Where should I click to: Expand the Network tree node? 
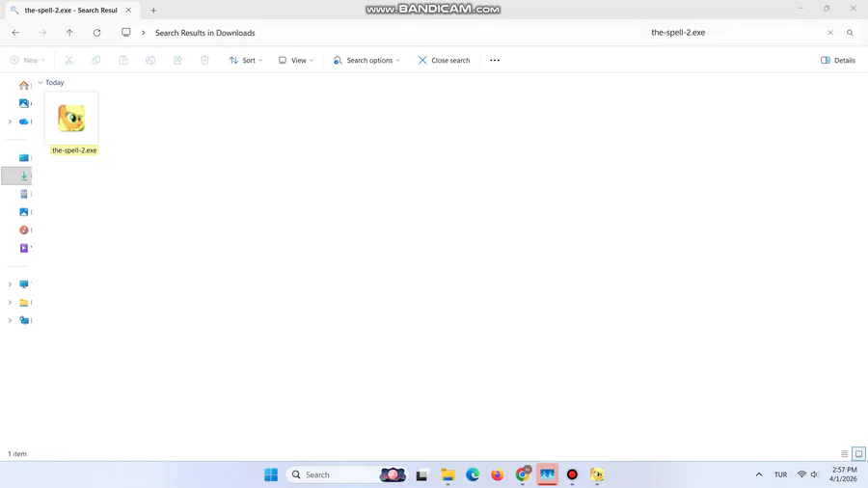tap(10, 320)
